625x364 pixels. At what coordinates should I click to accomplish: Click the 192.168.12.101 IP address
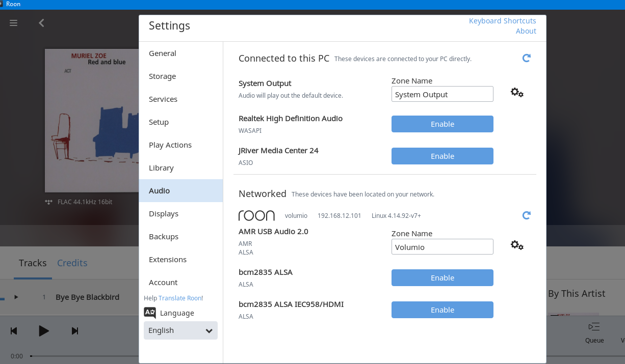[x=340, y=216]
